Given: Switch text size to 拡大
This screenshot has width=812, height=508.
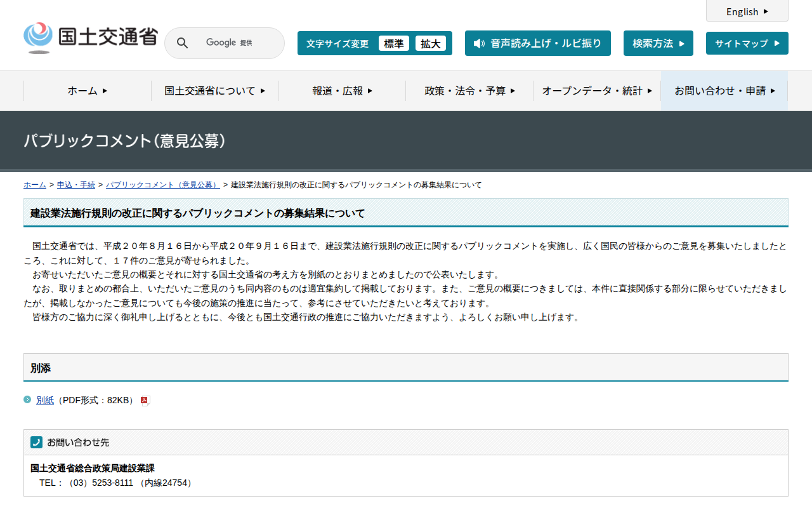Looking at the screenshot, I should point(431,43).
